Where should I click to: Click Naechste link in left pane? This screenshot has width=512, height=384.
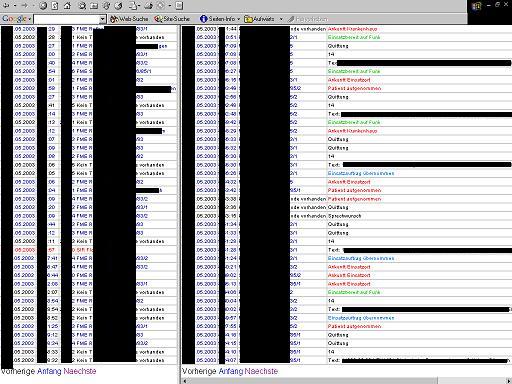[80, 371]
